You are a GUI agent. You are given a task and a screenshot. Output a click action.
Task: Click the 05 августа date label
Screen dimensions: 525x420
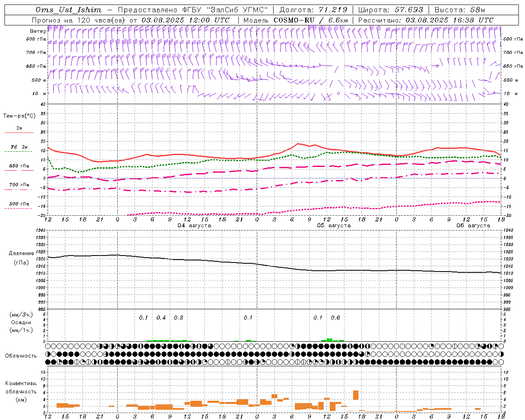[x=334, y=226]
